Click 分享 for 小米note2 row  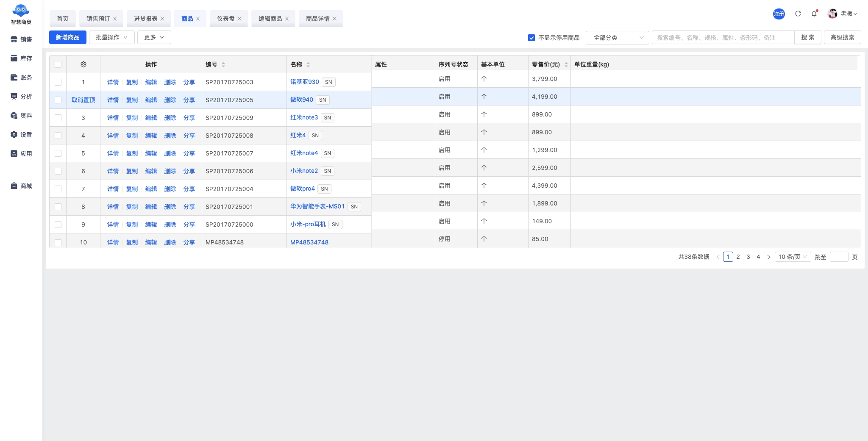coord(189,171)
